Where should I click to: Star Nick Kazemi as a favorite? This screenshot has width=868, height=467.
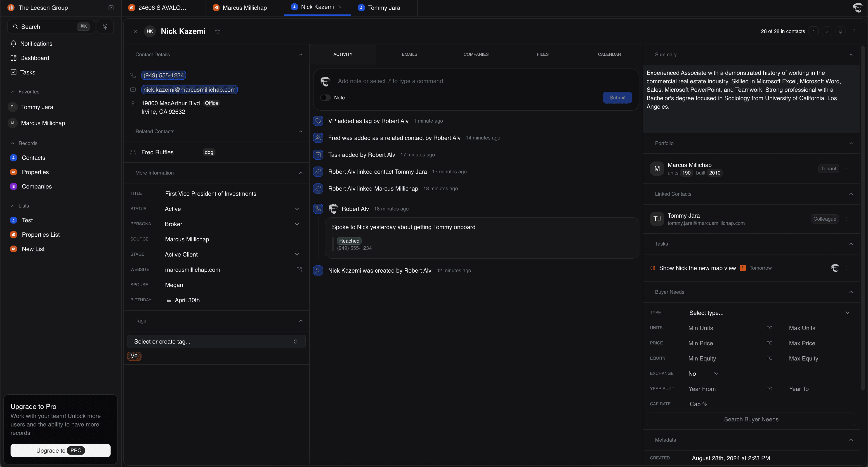[x=217, y=31]
